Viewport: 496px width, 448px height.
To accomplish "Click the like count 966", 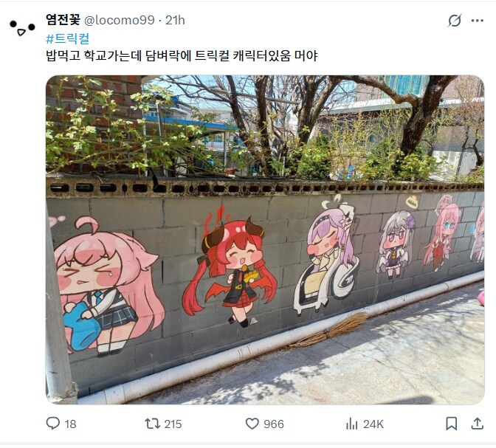I will (x=274, y=424).
